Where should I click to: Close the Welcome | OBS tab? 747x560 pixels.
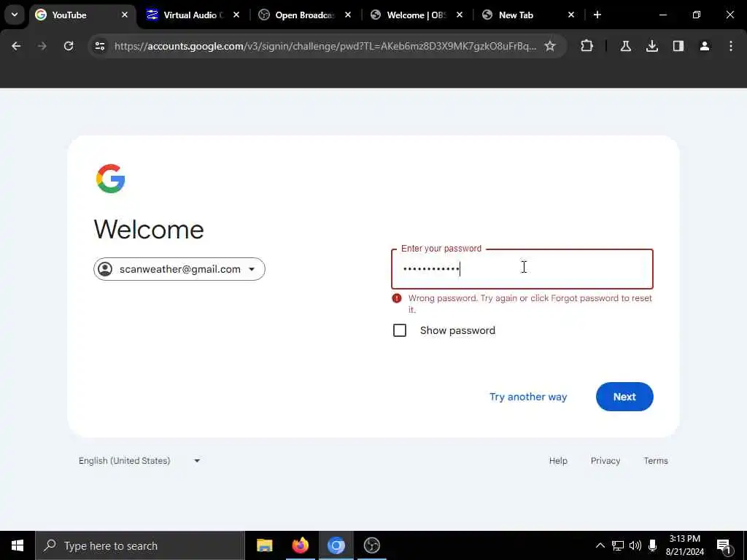click(460, 15)
